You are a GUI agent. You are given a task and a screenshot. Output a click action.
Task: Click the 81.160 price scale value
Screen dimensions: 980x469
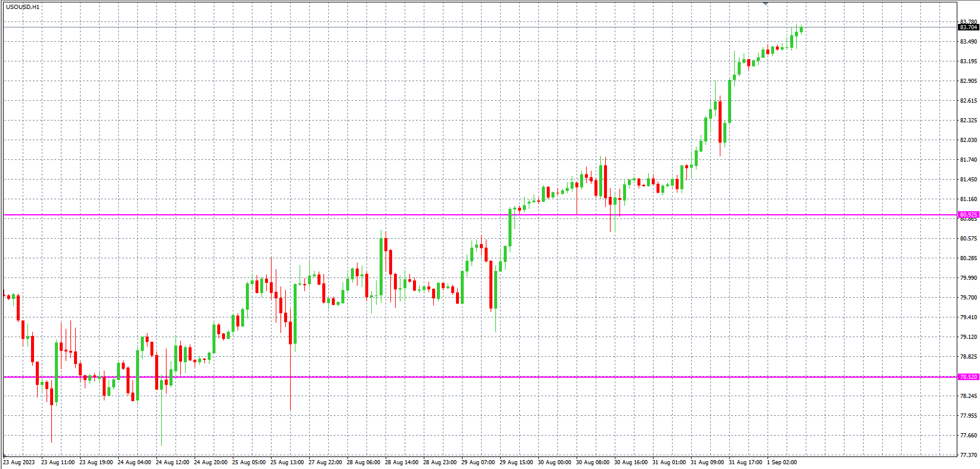(x=968, y=199)
